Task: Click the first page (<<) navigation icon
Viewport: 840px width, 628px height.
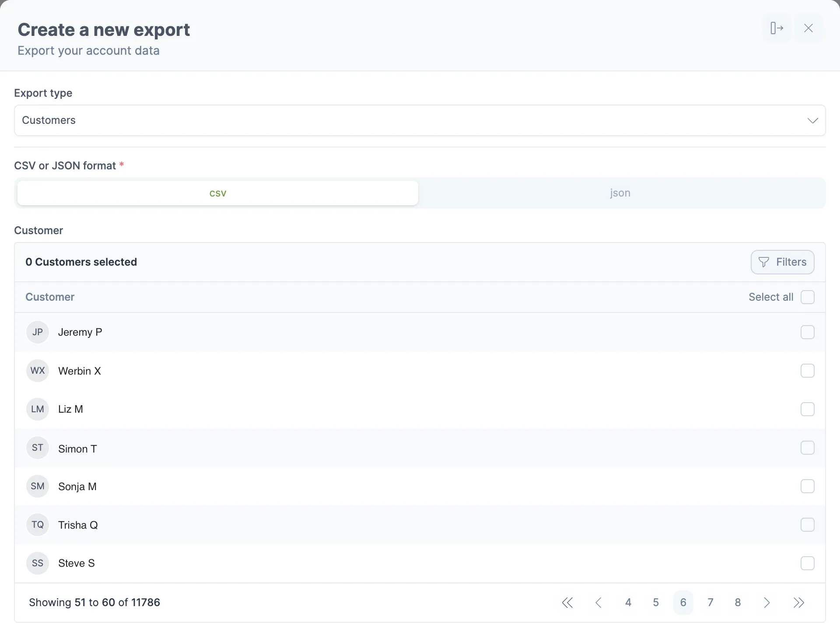Action: 567,602
